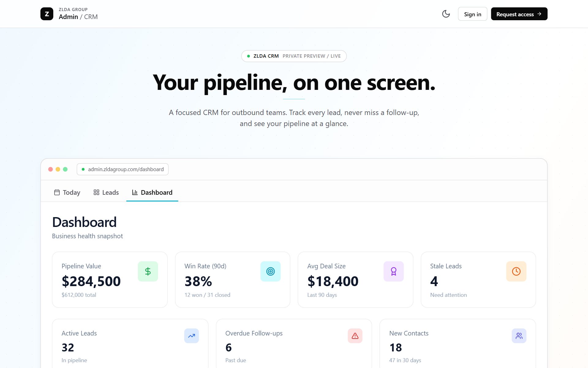Image resolution: width=588 pixels, height=368 pixels.
Task: Click the target icon on Win Rate card
Action: coord(270,271)
